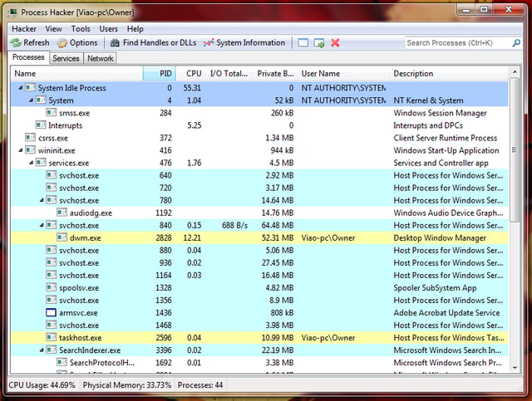Open the Help menu

(x=135, y=29)
